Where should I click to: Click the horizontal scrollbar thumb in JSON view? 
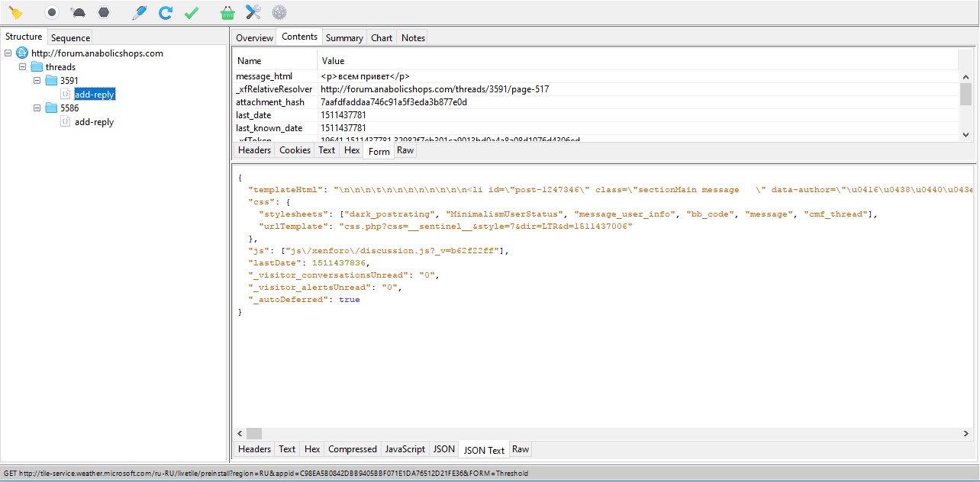click(254, 433)
